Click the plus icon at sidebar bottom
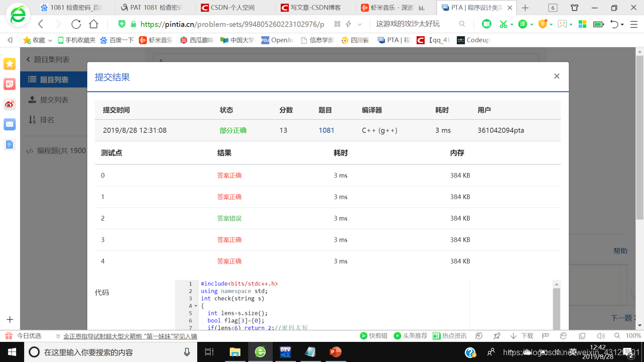Image resolution: width=644 pixels, height=362 pixels. 10,320
